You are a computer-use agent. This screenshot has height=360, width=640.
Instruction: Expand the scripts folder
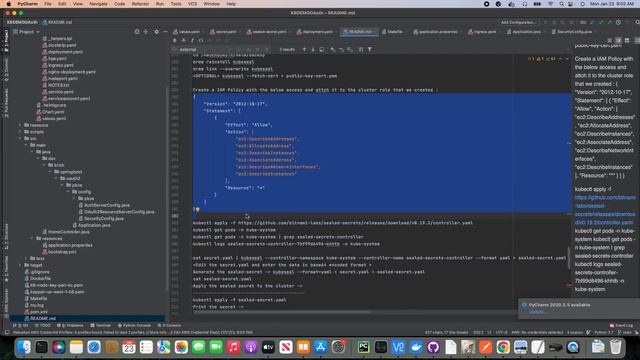(x=20, y=132)
